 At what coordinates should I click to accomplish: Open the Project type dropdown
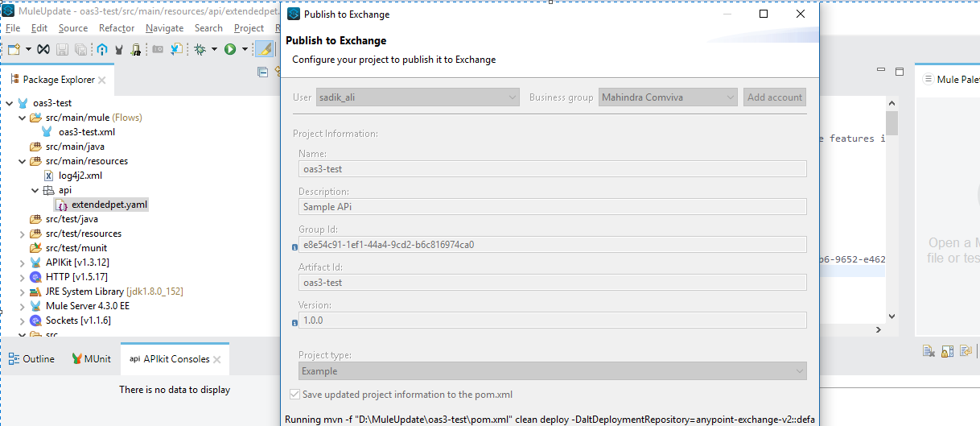553,371
